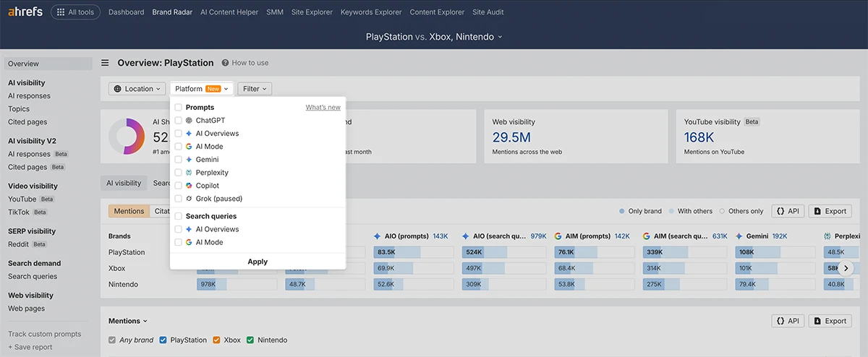Open Web pages under Web visibility
This screenshot has width=868, height=357.
point(26,309)
